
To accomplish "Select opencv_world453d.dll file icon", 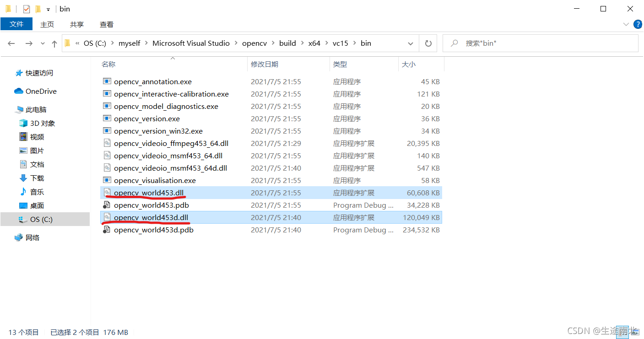I will [x=107, y=217].
